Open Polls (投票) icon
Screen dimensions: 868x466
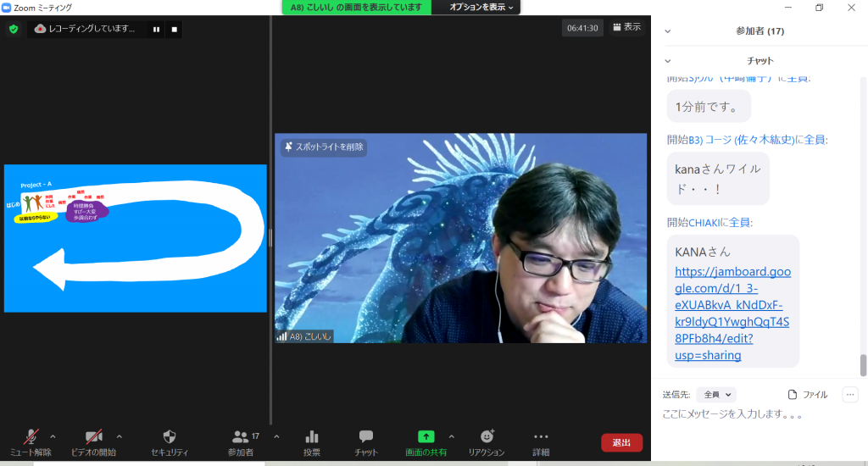coord(312,443)
